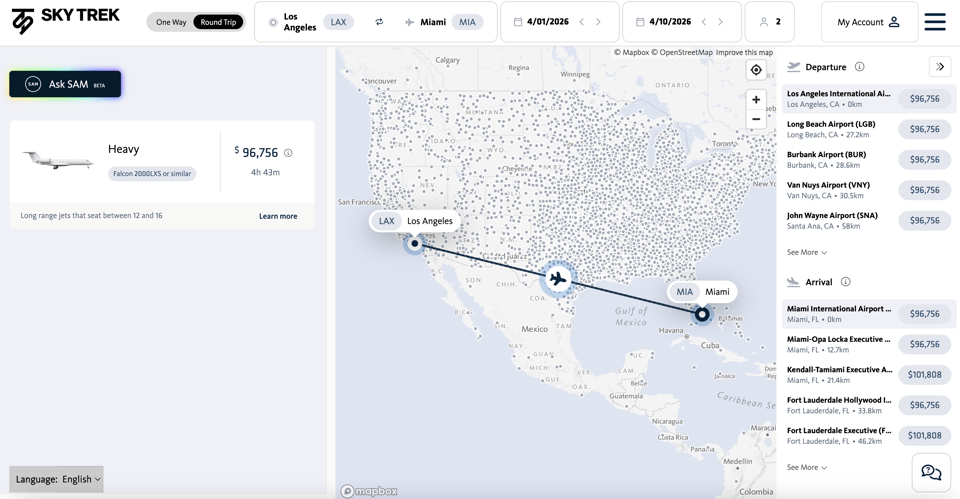Click the swap origin and destination icon
Viewport: 960px width, 499px height.
(379, 22)
